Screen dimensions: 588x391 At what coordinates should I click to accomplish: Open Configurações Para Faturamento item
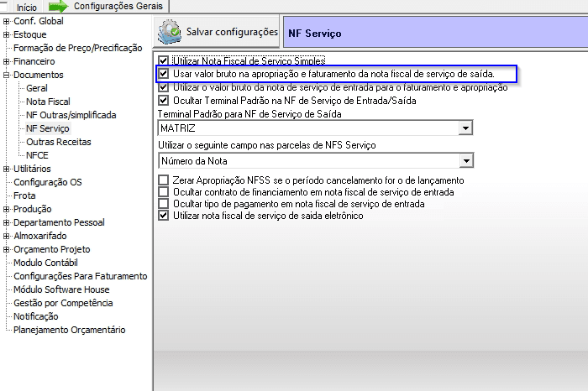[x=81, y=276]
